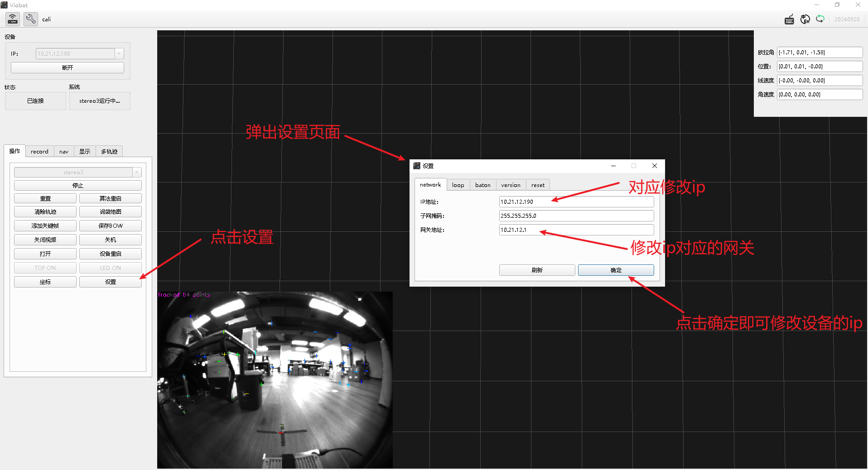Toggle the TOF ON button

click(x=45, y=268)
